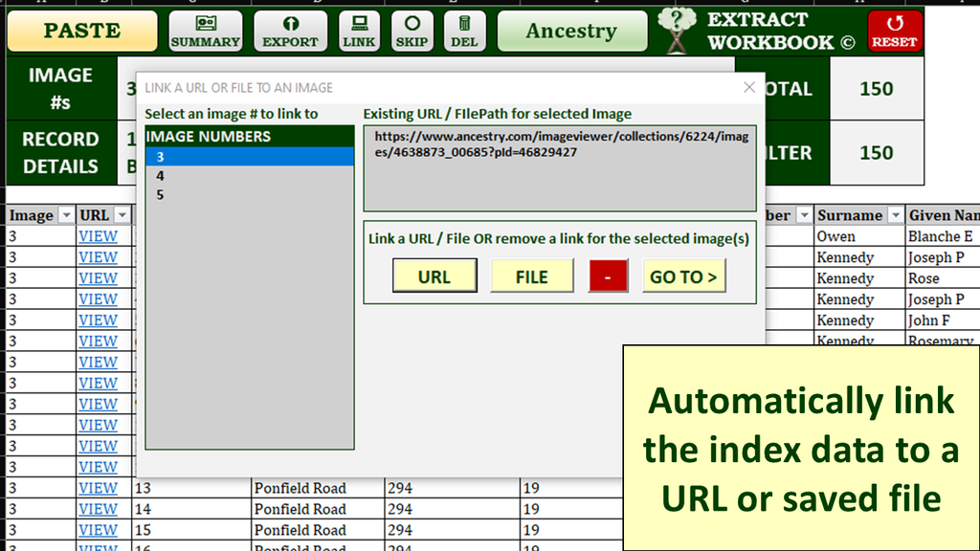Open the SUMMARY tool

click(x=205, y=31)
